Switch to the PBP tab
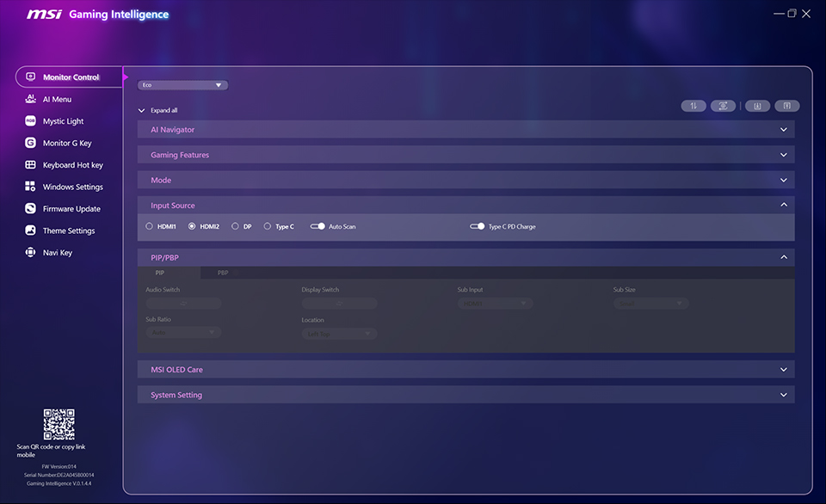 pos(222,272)
